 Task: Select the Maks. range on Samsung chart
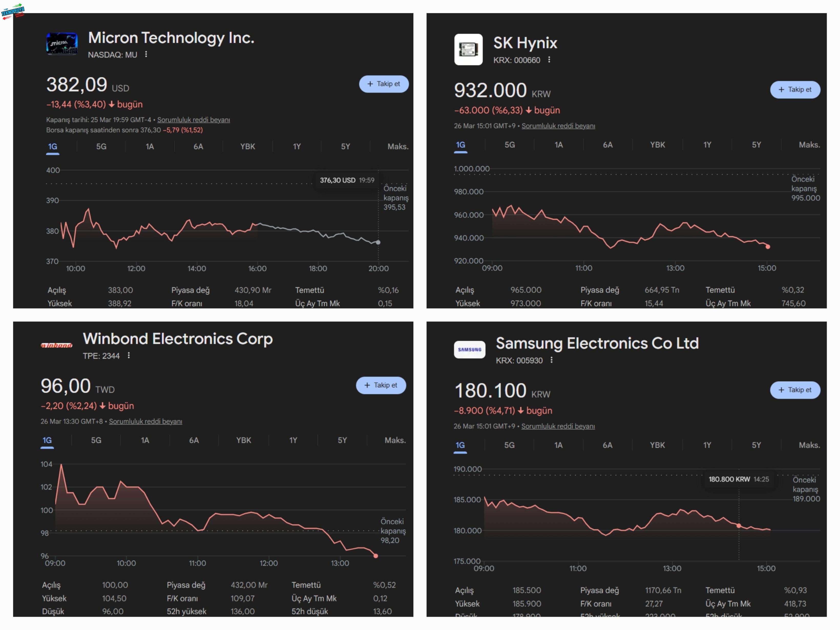(x=809, y=445)
